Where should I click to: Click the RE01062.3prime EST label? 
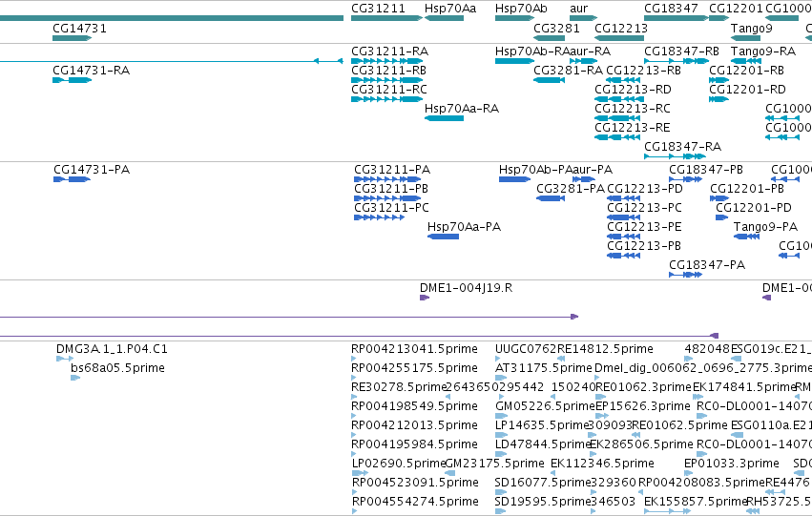(644, 387)
